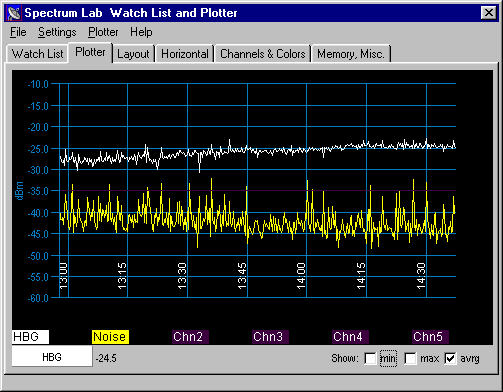Select the Chn3 channel label

[270, 337]
